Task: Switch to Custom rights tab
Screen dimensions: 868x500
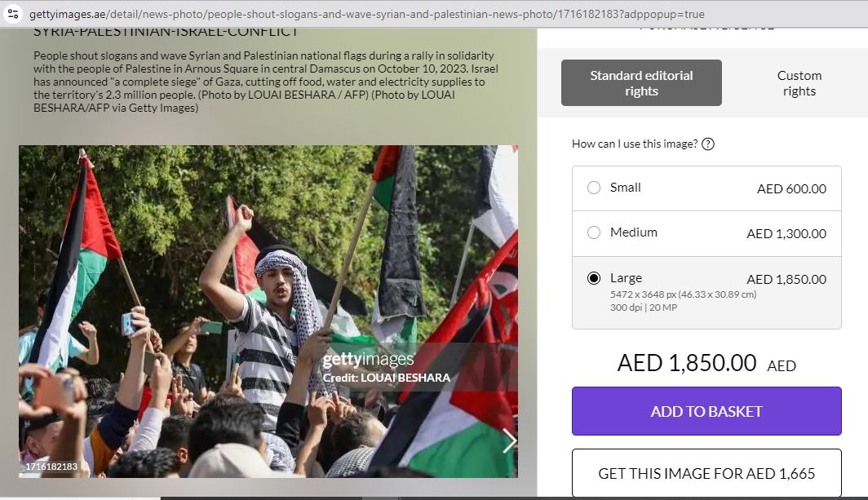Action: 799,83
